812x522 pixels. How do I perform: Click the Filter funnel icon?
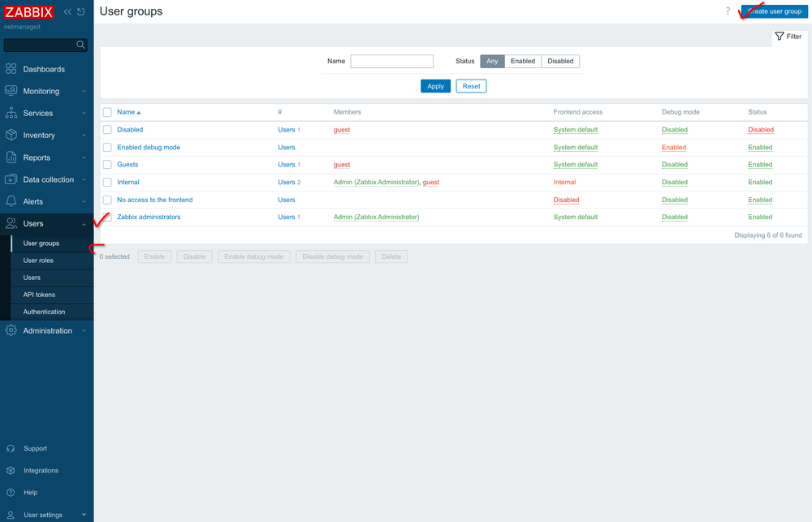[x=780, y=37]
